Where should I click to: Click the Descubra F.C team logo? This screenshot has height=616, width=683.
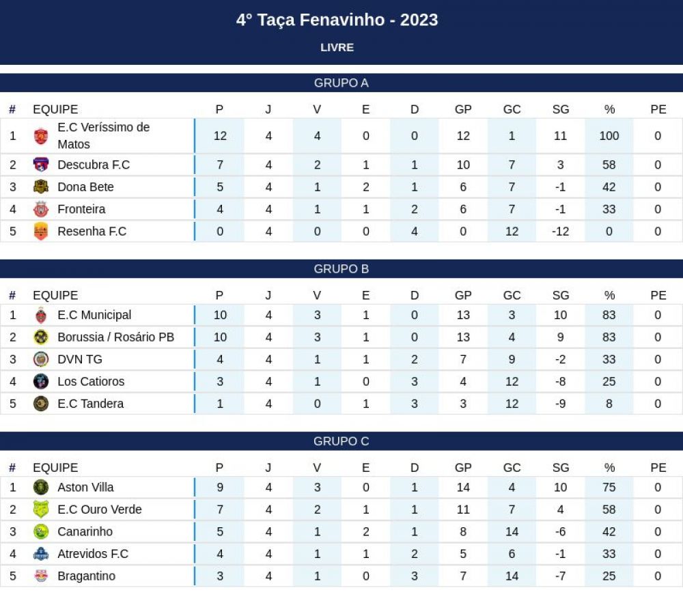point(41,165)
